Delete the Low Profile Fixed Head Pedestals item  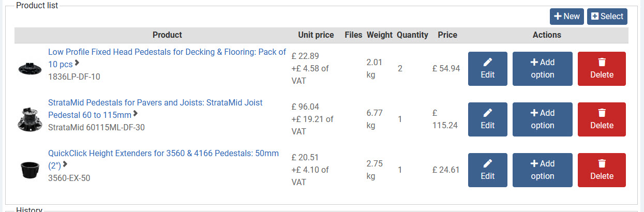point(602,68)
